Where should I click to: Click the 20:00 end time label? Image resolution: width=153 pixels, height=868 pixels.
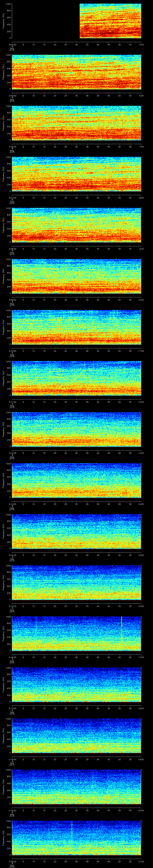(141, 810)
